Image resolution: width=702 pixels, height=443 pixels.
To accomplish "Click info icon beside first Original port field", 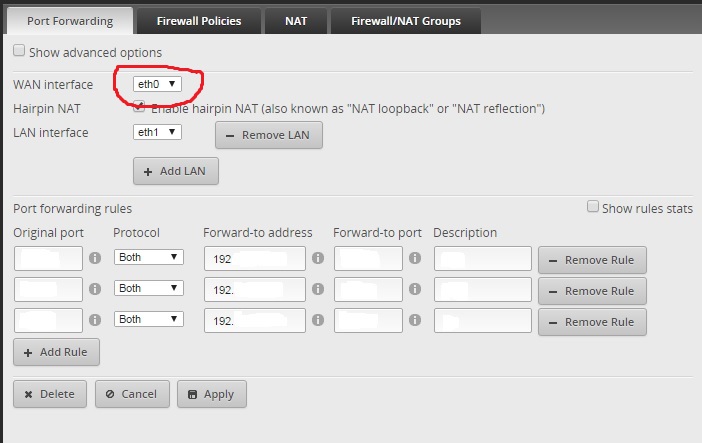I will click(95, 258).
